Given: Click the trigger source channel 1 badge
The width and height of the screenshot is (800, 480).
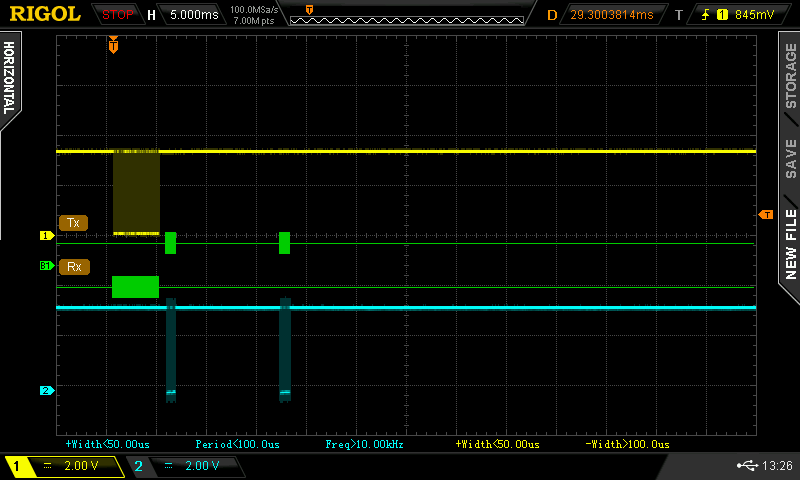Looking at the screenshot, I should [722, 15].
